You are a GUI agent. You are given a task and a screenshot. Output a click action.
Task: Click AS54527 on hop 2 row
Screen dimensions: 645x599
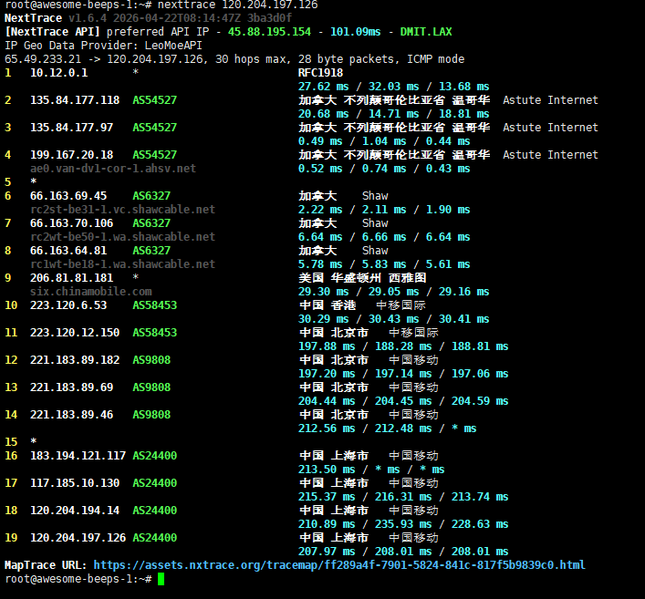coord(155,100)
